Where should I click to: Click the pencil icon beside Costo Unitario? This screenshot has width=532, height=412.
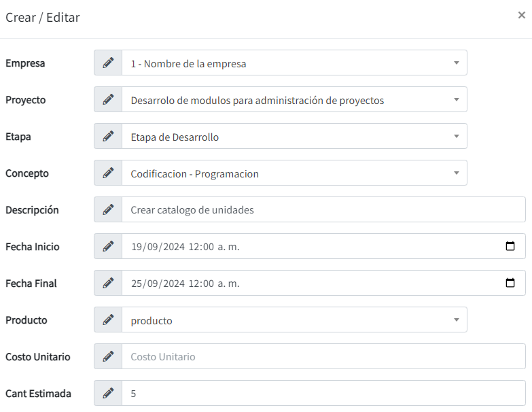(108, 357)
